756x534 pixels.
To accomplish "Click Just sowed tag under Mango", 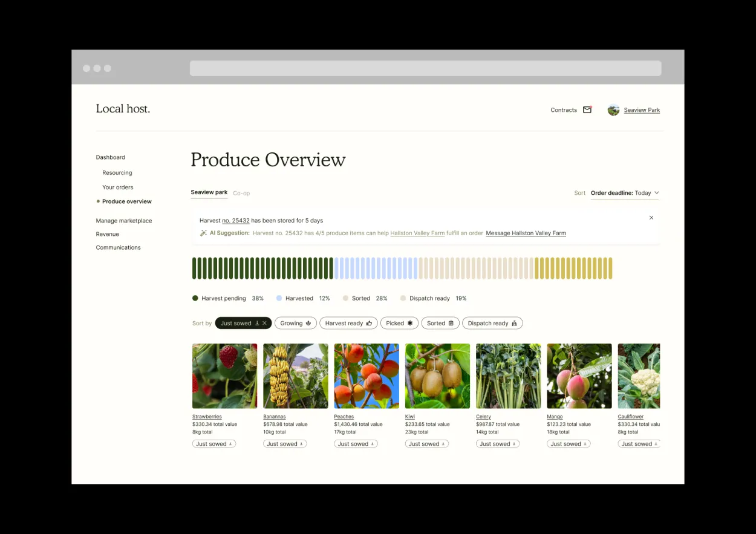I will tap(569, 444).
